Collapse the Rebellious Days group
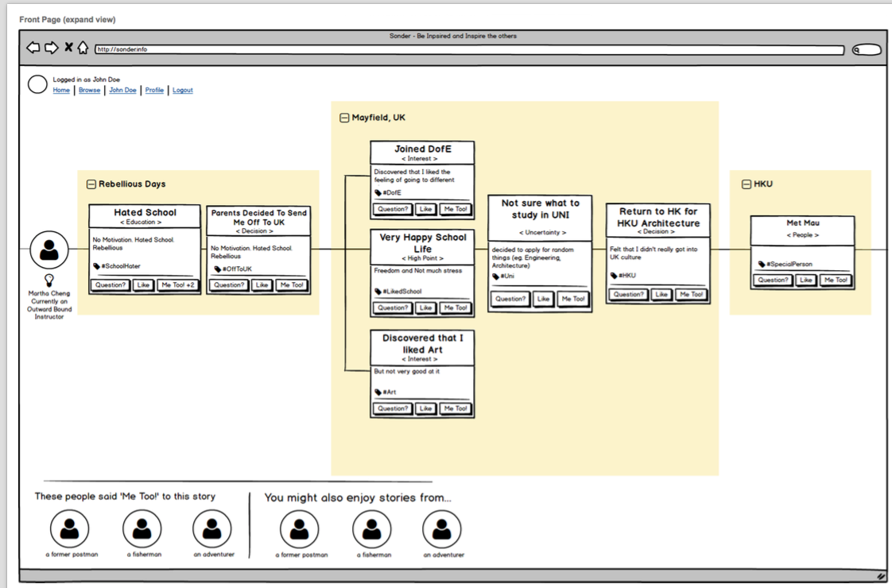This screenshot has height=588, width=892. 91,184
